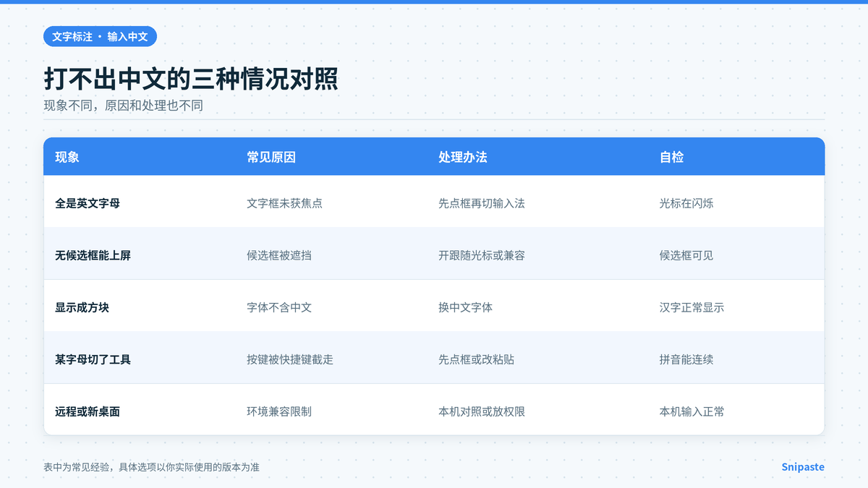Select the cell 拼音能连续

tap(686, 359)
